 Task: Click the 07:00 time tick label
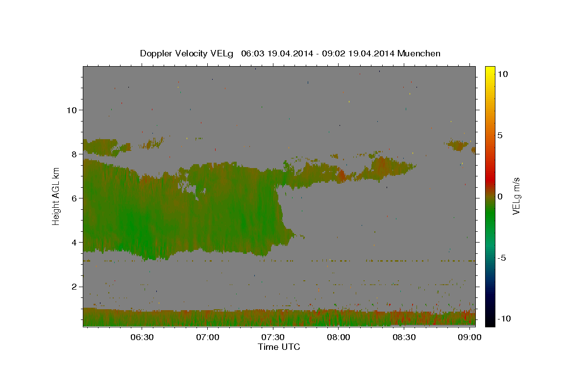(208, 337)
